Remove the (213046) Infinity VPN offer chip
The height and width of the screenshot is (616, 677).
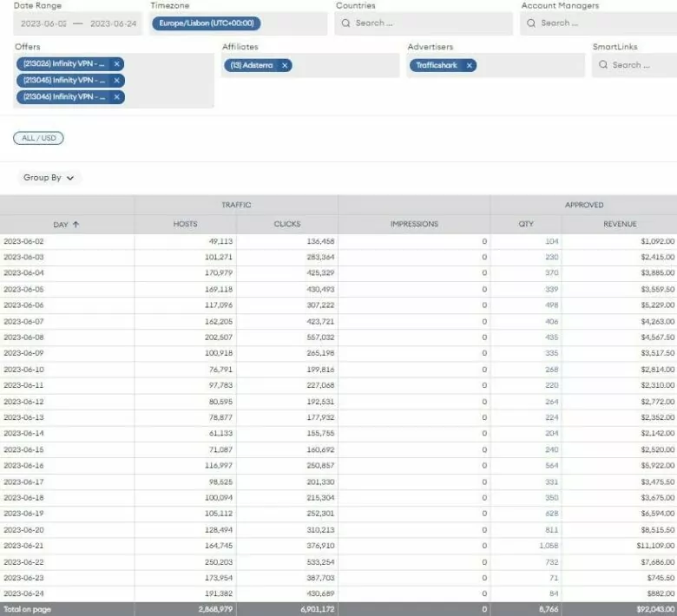pyautogui.click(x=116, y=97)
